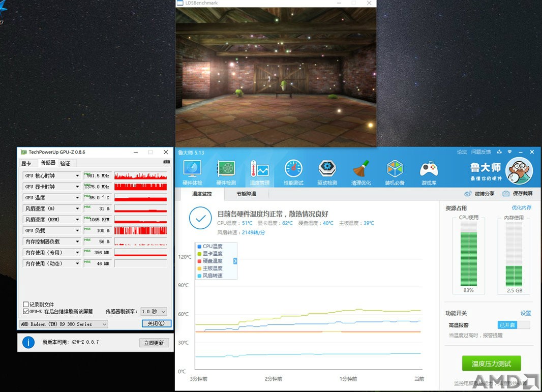
Task: Click the 鲁大师 avatar mascot icon
Action: click(519, 171)
